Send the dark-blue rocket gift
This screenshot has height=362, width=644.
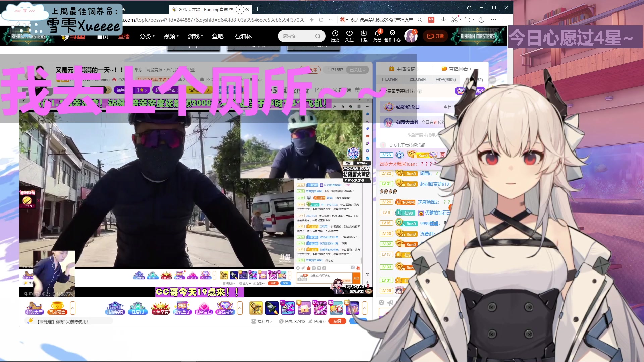point(272,308)
